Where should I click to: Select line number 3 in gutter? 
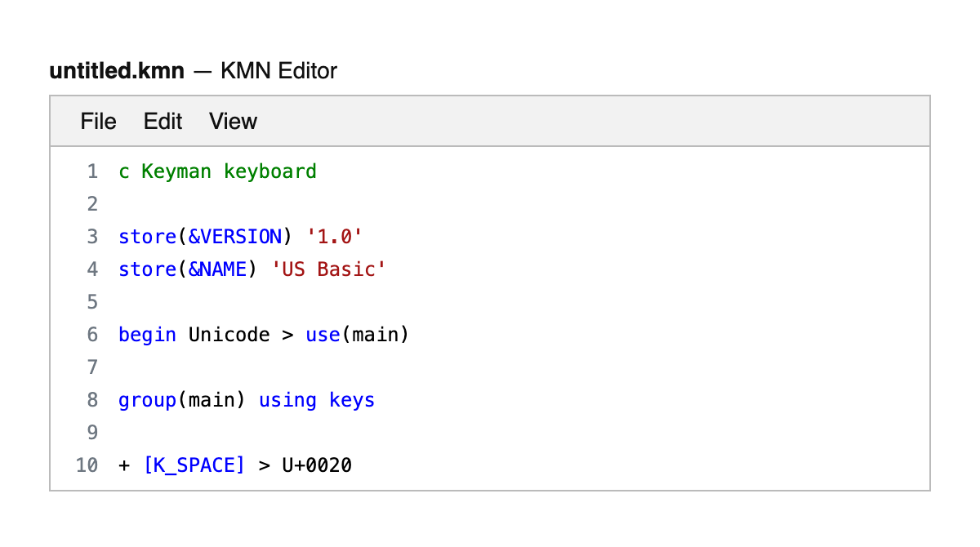point(91,237)
